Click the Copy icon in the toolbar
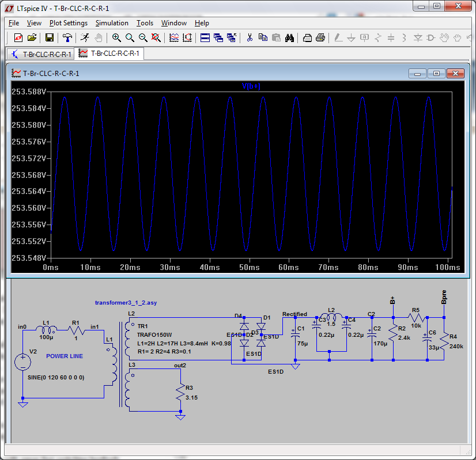 click(263, 38)
